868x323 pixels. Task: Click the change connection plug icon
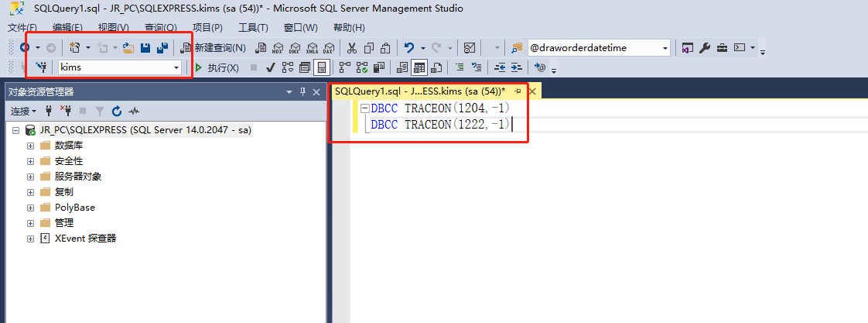42,67
